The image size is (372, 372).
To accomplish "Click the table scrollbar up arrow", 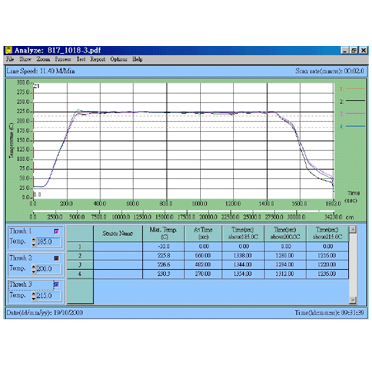I will 353,229.
